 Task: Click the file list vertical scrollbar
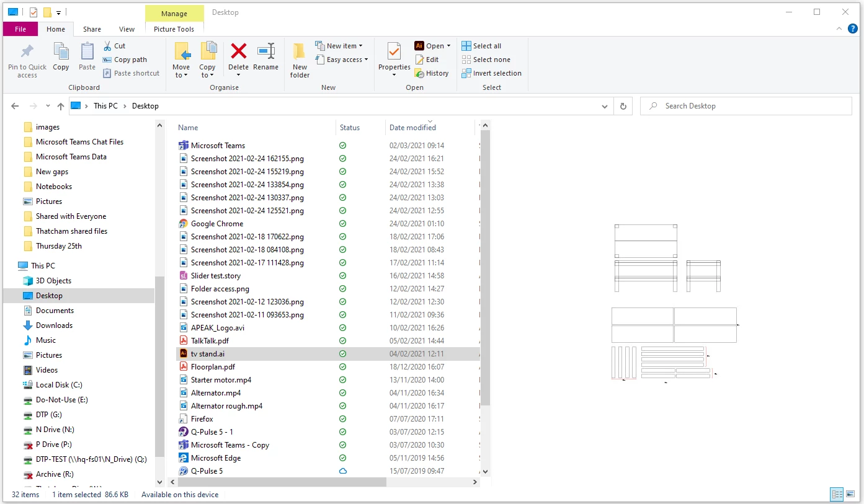[x=485, y=267]
